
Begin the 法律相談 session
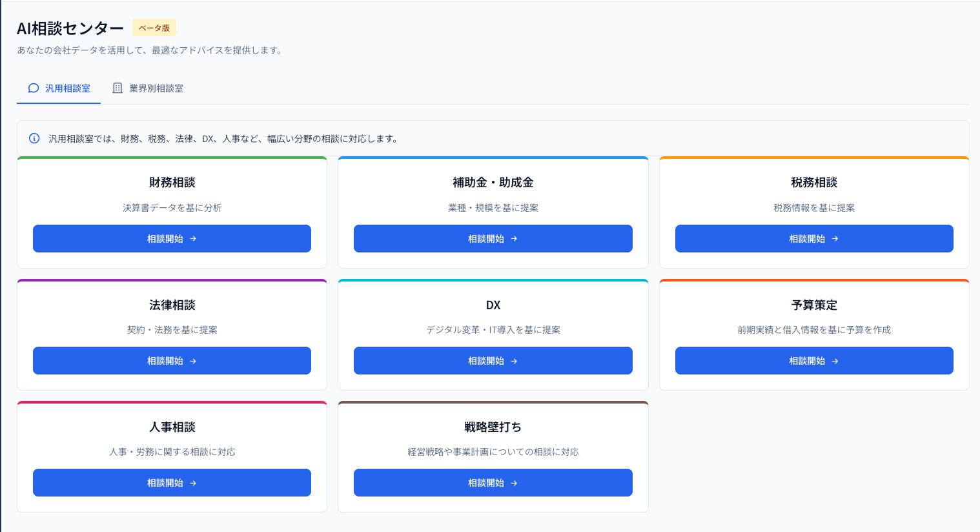pos(172,360)
